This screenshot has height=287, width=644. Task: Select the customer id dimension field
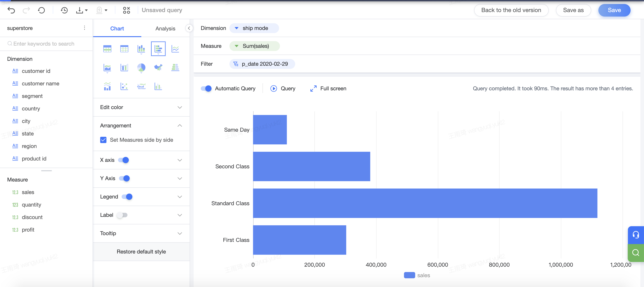point(36,71)
